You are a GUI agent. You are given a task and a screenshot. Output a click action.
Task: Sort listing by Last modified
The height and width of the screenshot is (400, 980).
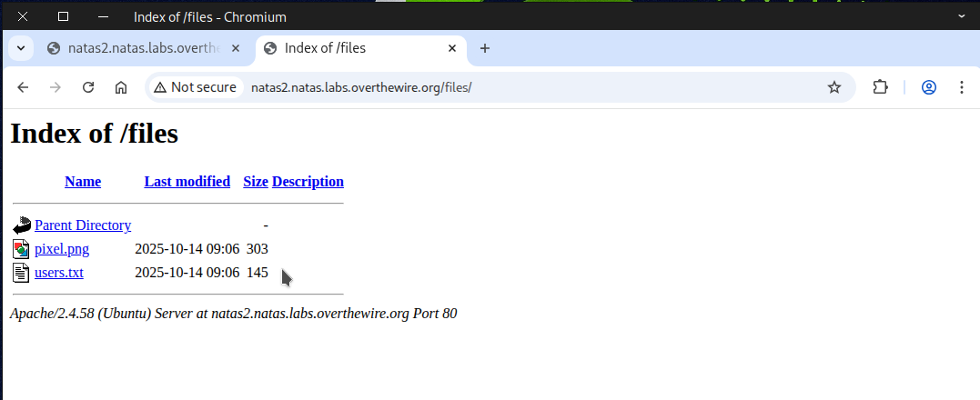[187, 182]
